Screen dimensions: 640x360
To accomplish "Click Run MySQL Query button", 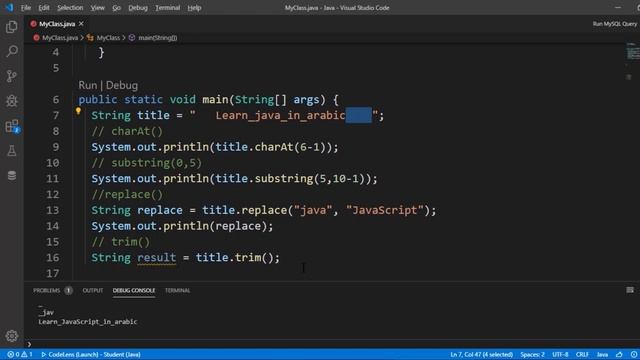I will point(615,24).
